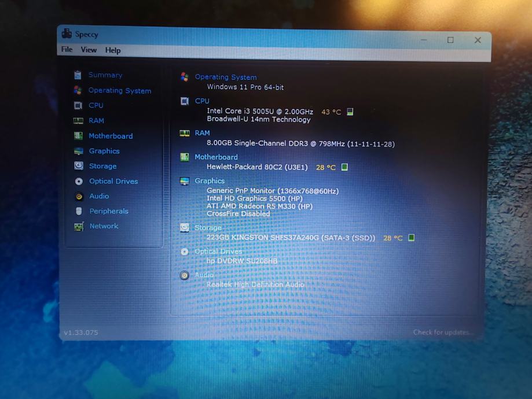
Task: Click the Intel Core i3 5005U text
Action: coord(260,111)
